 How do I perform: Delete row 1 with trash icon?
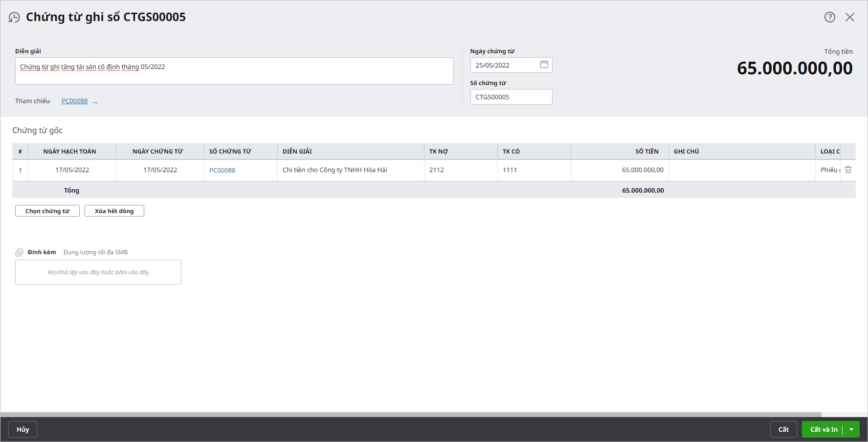(x=848, y=170)
